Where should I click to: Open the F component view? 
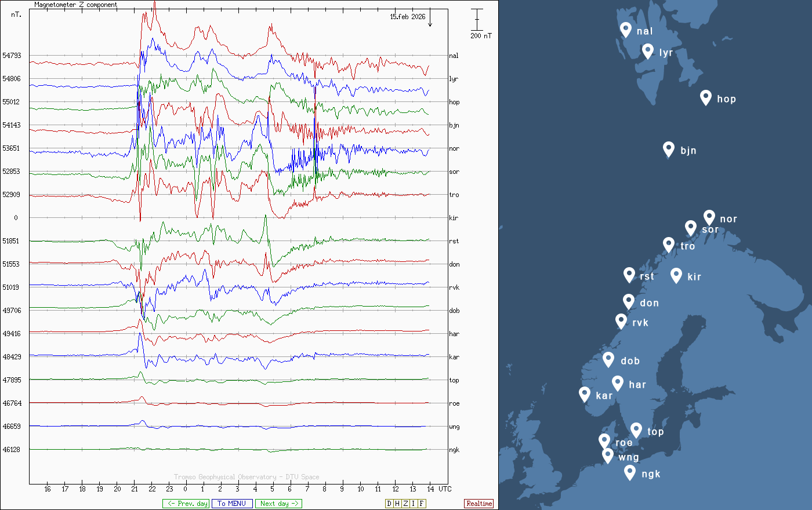pyautogui.click(x=422, y=504)
